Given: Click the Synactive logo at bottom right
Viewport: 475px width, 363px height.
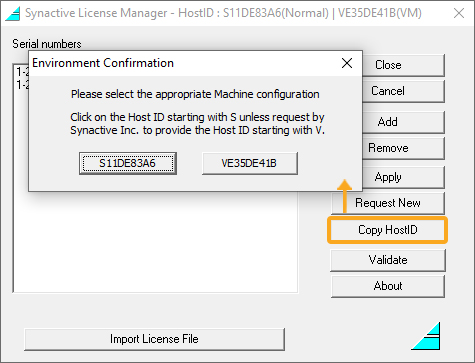Looking at the screenshot, I should tap(426, 336).
